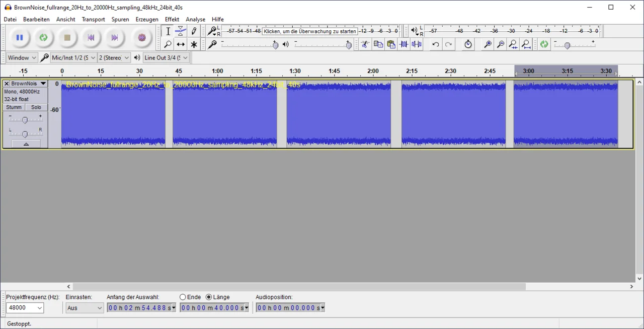
Task: Toggle Solo on the BrownNoise track
Action: coord(36,107)
